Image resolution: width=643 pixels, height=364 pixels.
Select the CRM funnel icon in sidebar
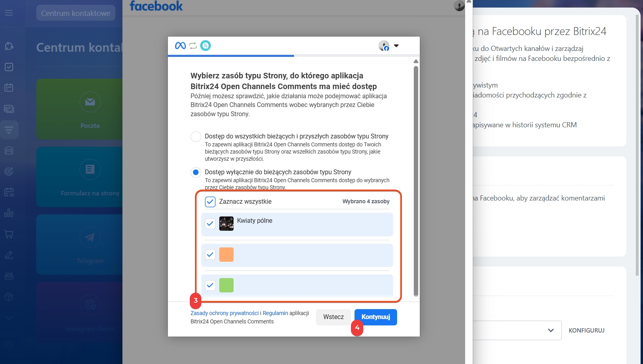tap(9, 130)
